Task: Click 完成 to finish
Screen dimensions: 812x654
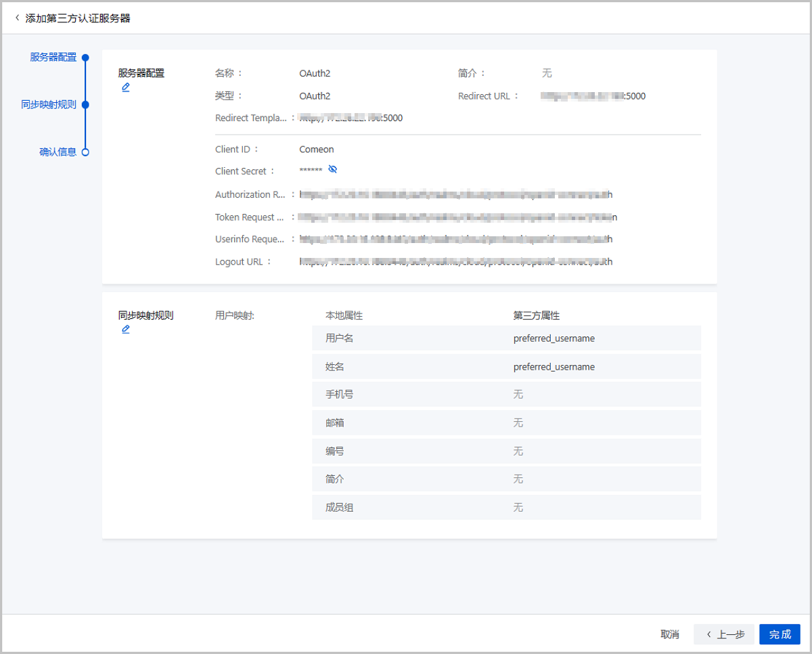Action: point(780,634)
